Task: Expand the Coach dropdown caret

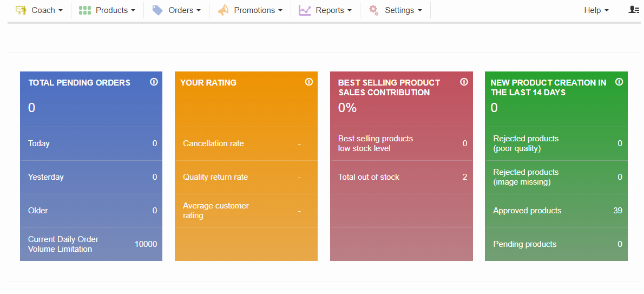Action: [x=61, y=10]
